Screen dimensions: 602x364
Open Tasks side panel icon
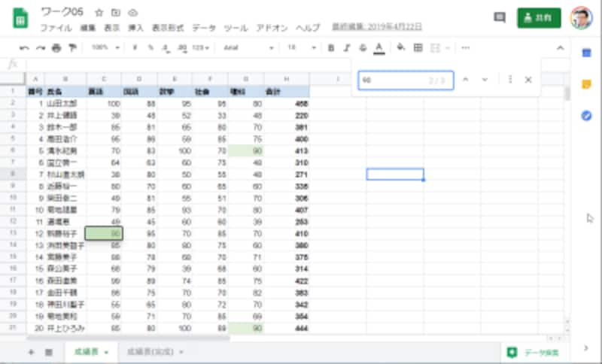tap(586, 116)
